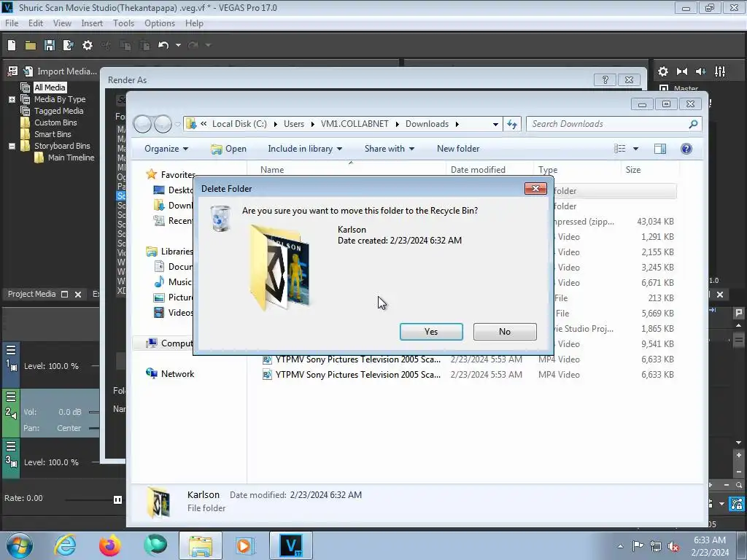Select Network in navigation pane
The height and width of the screenshot is (560, 747).
(x=177, y=374)
